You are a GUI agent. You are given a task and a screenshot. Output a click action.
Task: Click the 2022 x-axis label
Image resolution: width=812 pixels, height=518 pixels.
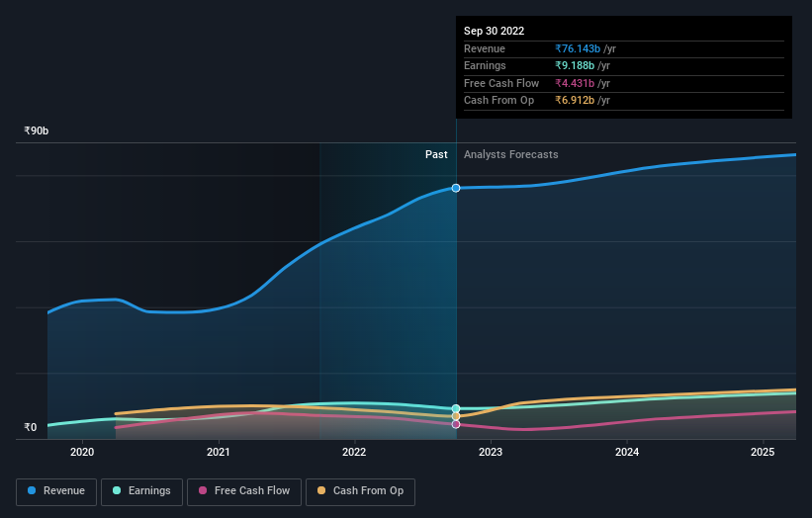(x=354, y=453)
